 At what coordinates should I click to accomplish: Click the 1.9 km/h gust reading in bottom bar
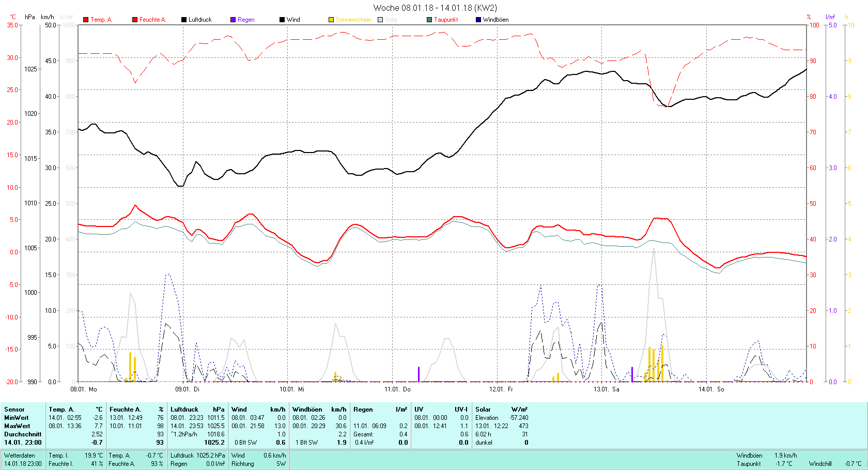point(785,456)
